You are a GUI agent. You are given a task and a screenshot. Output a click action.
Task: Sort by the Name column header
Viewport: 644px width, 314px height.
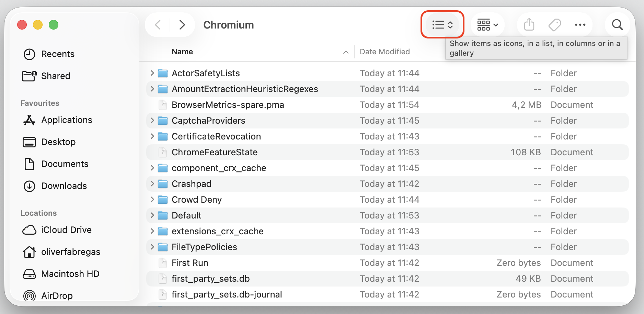[x=182, y=52]
